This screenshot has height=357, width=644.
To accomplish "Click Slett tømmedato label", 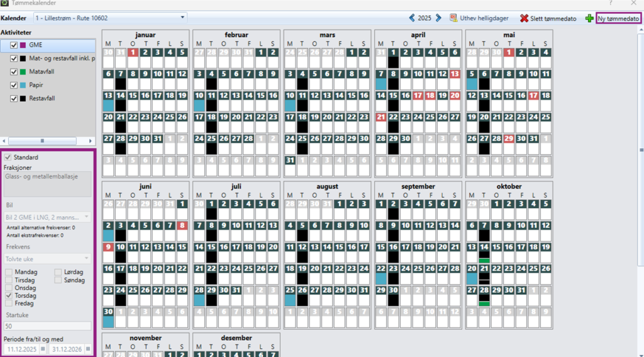I will 553,18.
